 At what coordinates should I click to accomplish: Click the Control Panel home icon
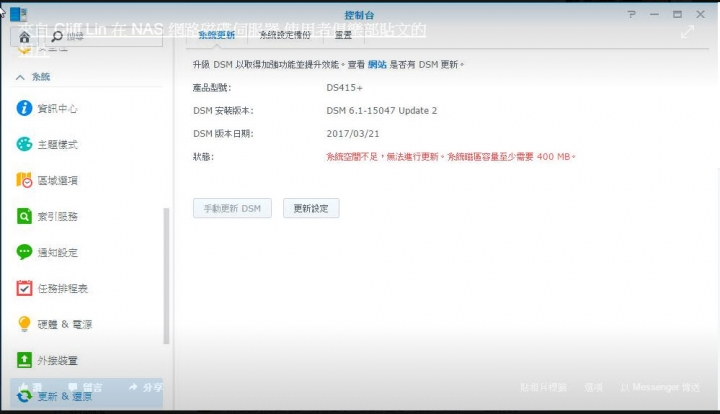click(24, 37)
